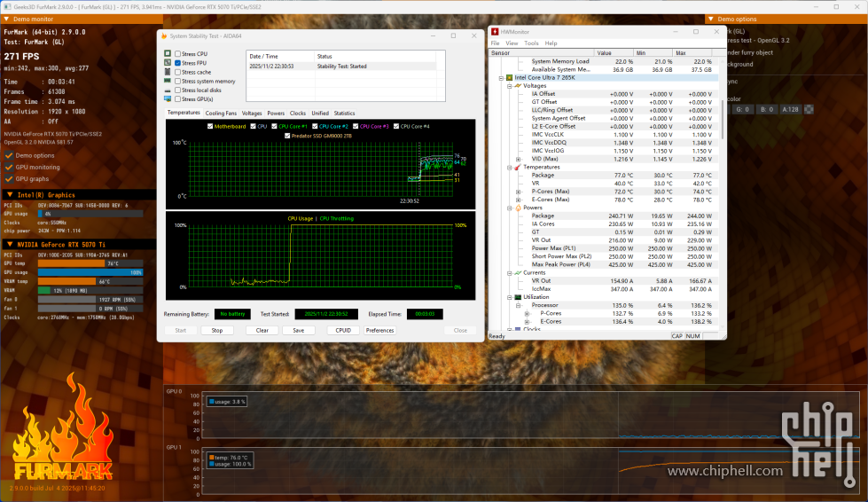Click the Stress CPU chip icon
The image size is (868, 502).
tap(167, 54)
